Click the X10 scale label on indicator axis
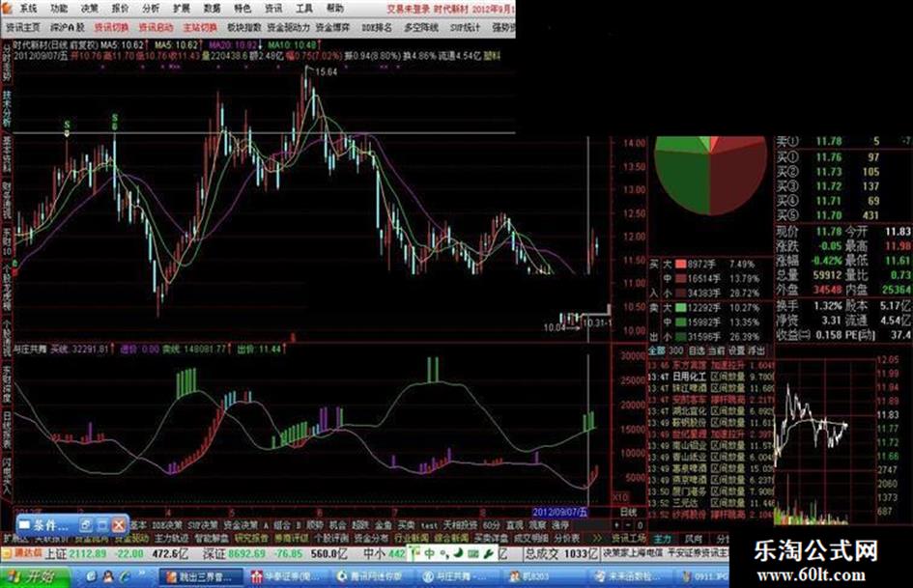Viewport: 913px width, 588px height. 620,498
